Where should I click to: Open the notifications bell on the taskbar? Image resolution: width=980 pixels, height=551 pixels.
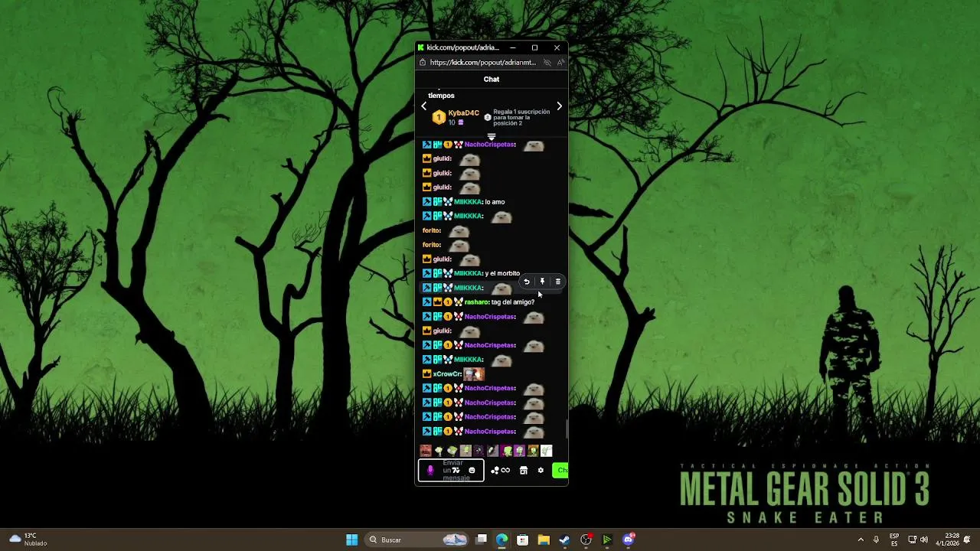[966, 540]
